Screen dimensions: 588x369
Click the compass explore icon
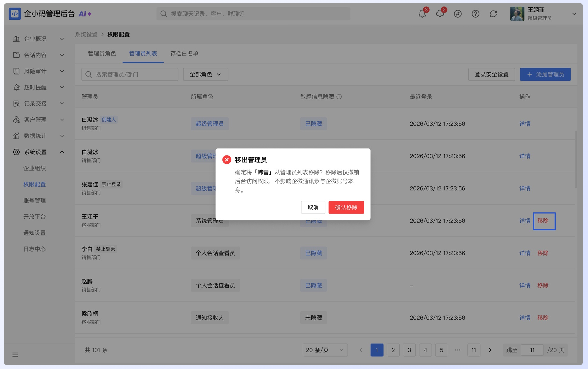(x=458, y=14)
